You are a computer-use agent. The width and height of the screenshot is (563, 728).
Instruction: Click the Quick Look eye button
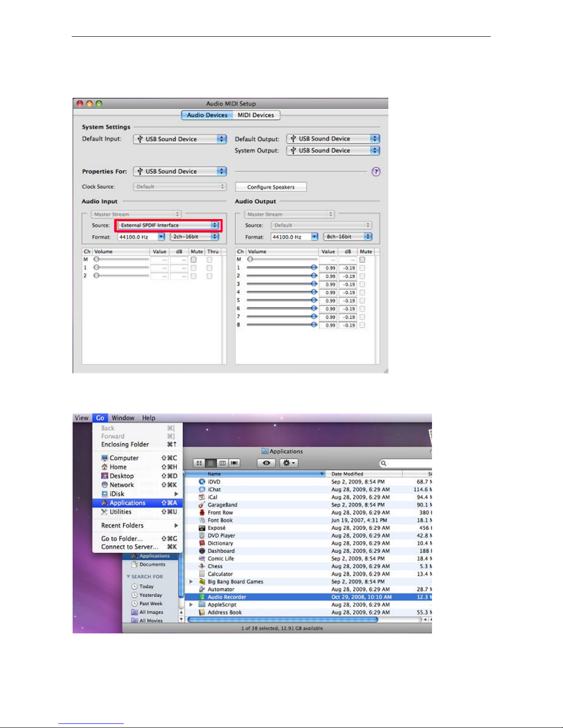pos(266,463)
